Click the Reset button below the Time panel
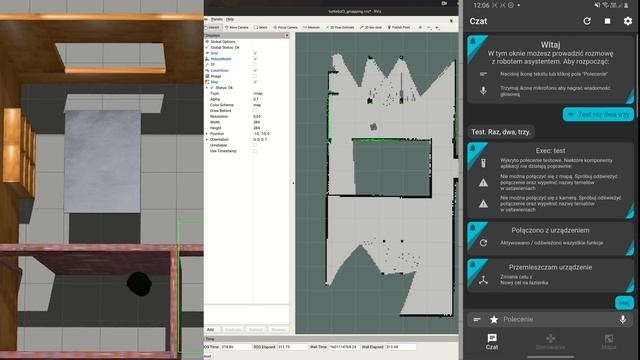 [x=208, y=356]
